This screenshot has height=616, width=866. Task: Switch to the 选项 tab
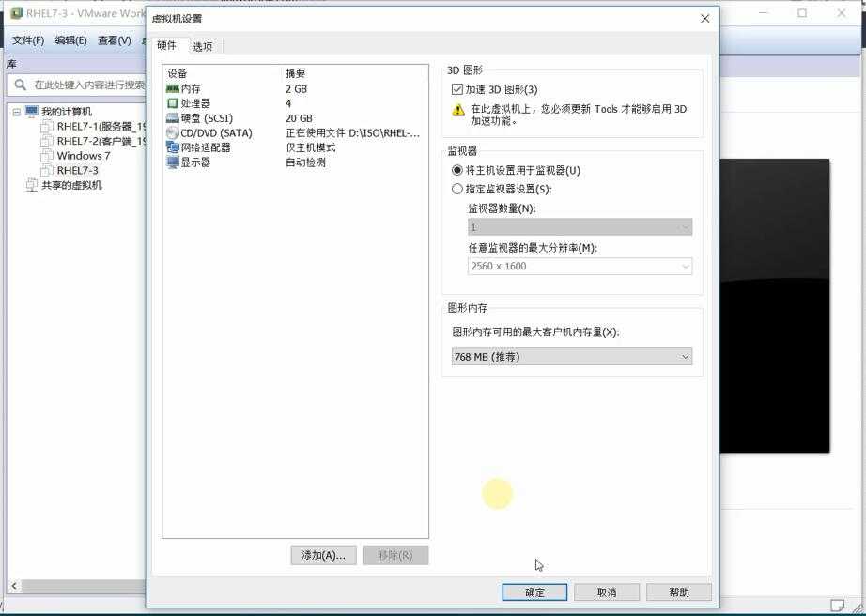coord(203,46)
